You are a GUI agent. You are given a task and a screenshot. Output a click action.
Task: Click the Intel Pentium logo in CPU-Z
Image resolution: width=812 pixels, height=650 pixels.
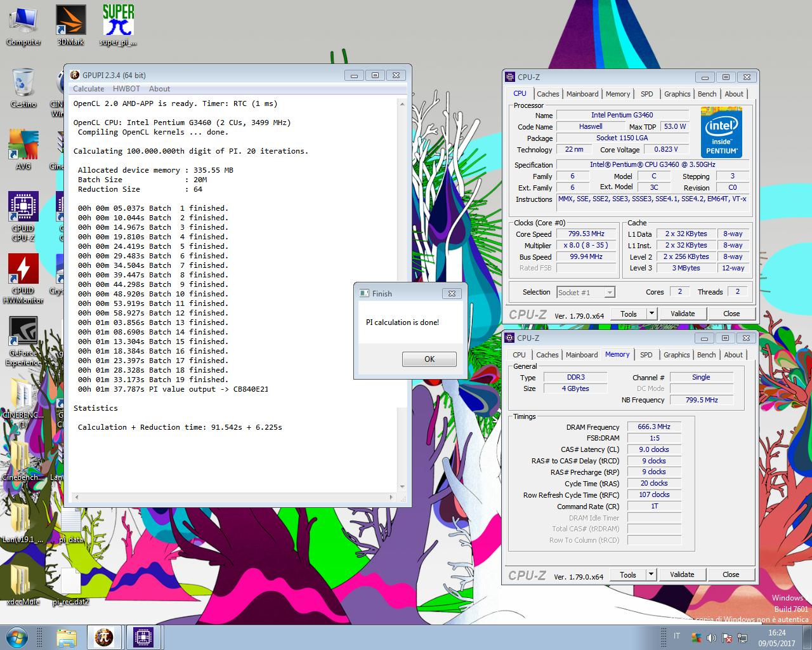(722, 132)
